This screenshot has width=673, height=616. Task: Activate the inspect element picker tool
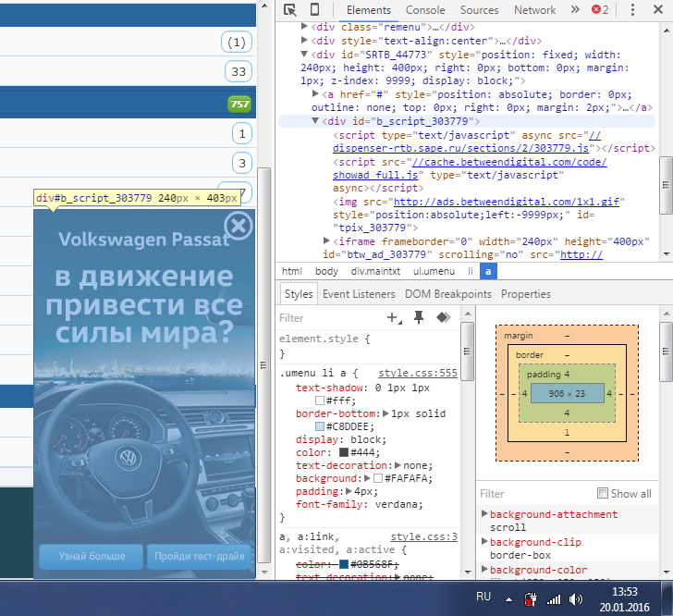click(290, 10)
